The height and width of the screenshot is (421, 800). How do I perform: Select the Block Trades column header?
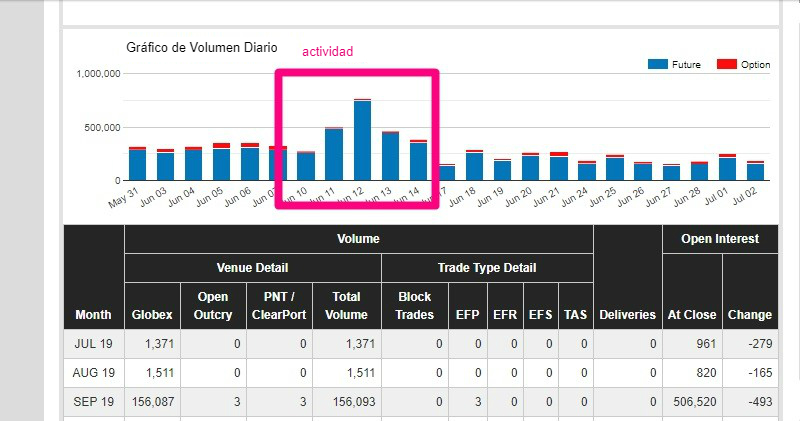(414, 305)
